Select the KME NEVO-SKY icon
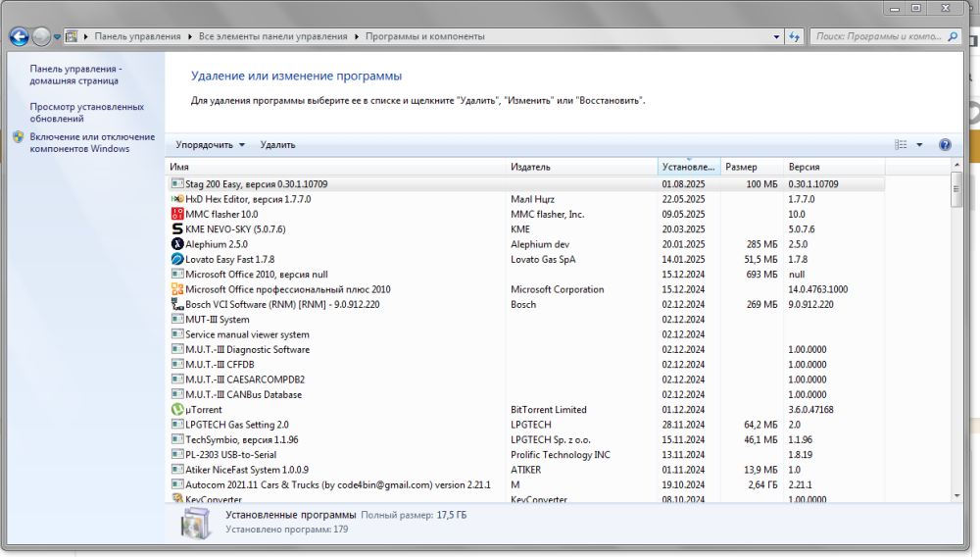 click(177, 228)
